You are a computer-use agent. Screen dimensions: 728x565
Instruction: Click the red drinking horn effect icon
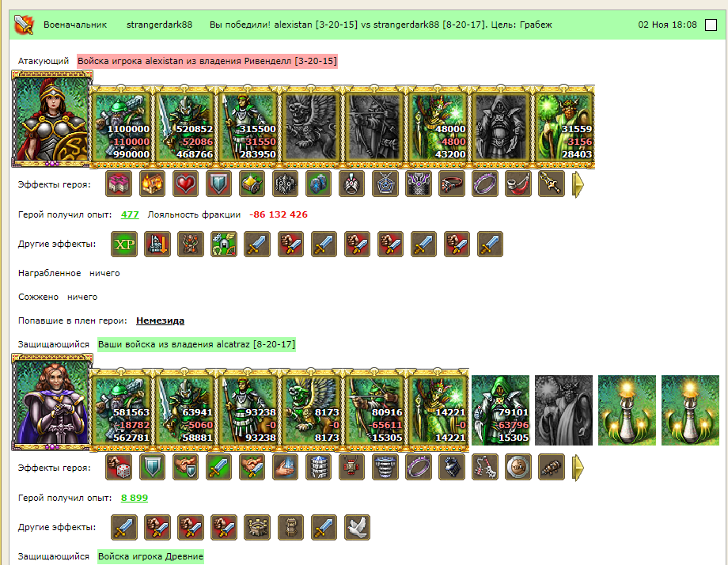click(x=518, y=184)
